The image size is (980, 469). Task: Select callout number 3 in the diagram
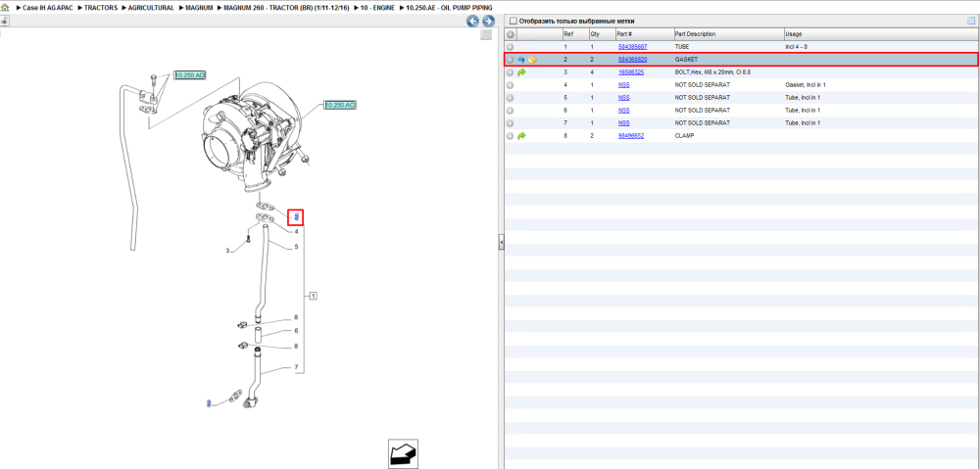(x=228, y=251)
